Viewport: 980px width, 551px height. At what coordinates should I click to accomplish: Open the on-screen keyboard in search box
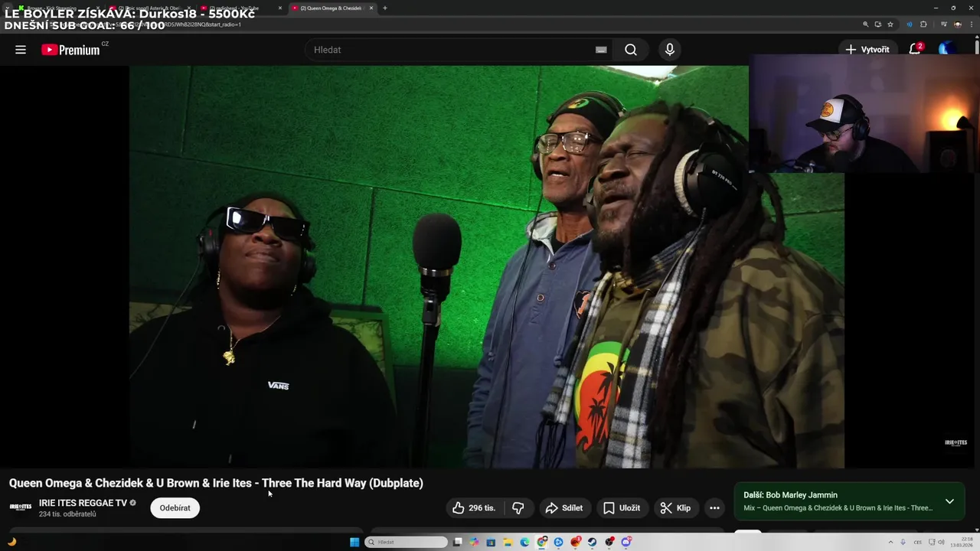601,50
